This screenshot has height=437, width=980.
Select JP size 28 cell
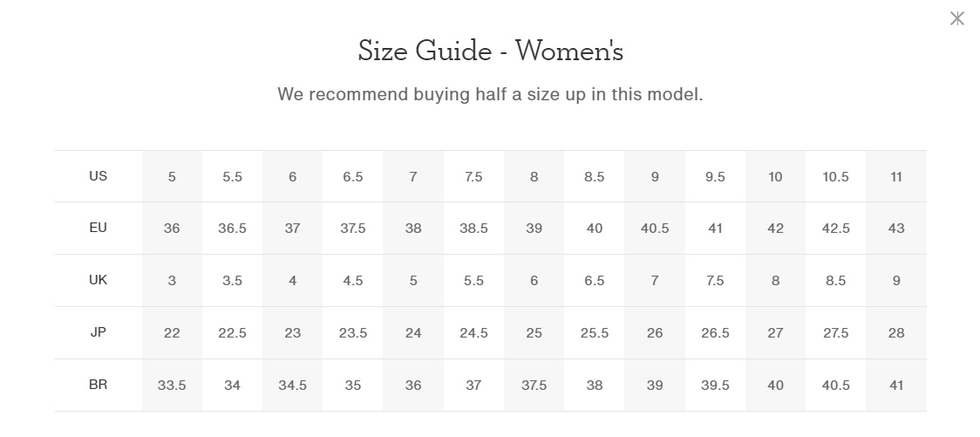(896, 332)
